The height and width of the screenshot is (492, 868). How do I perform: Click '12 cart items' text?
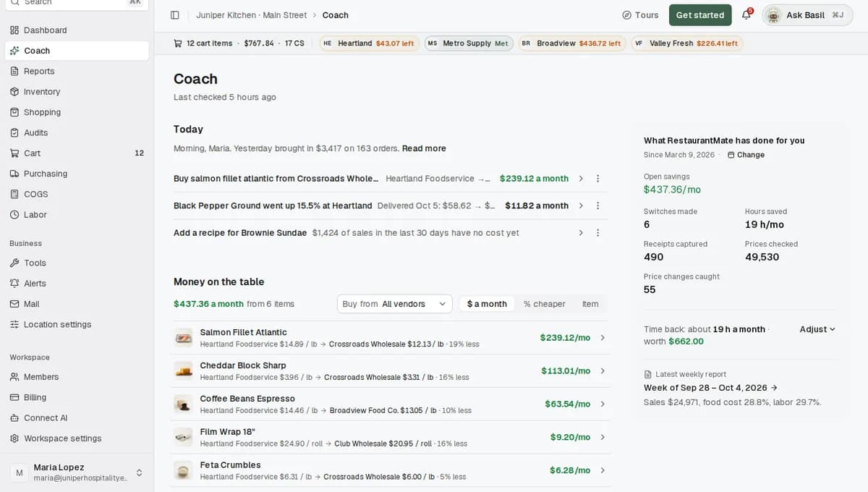pos(210,43)
